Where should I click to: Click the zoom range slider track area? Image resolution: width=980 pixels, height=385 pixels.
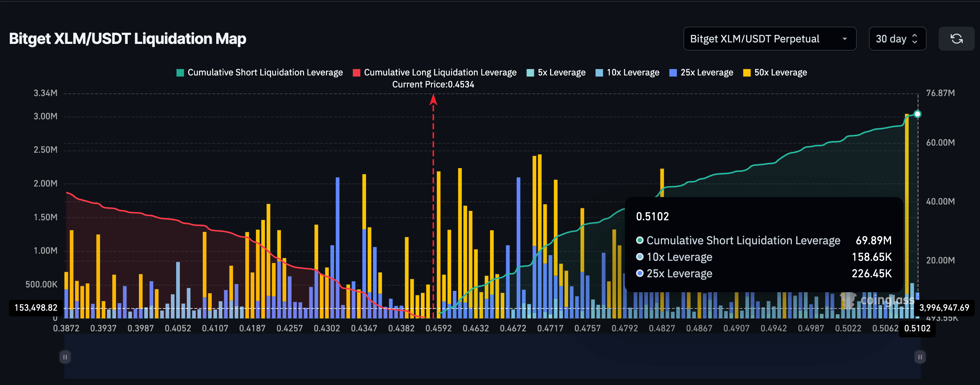click(493, 357)
